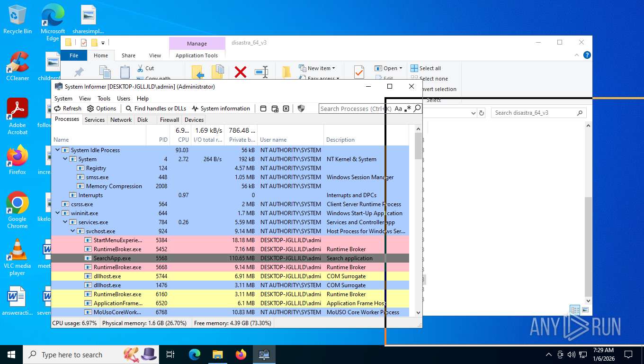
Task: Toggle case-sensitive Aa search option
Action: point(398,109)
